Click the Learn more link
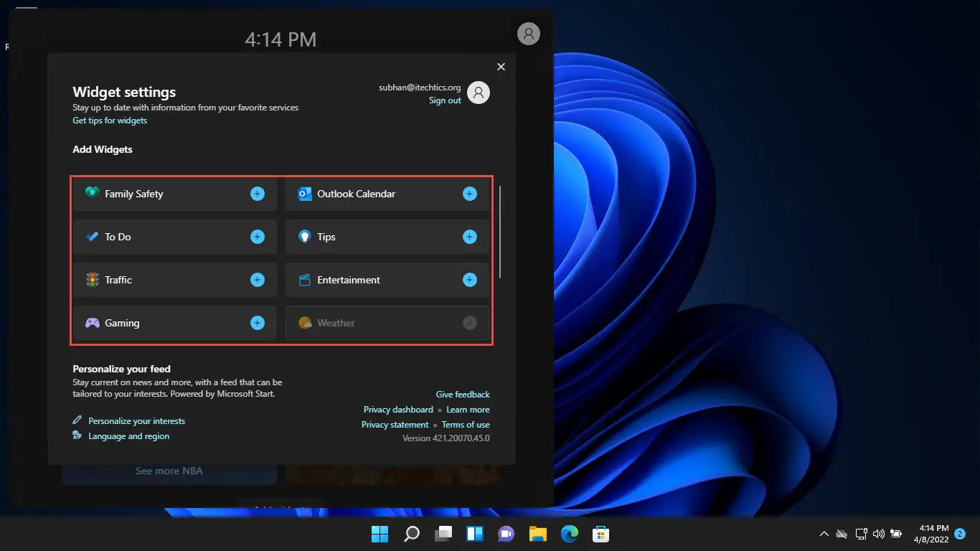 click(468, 410)
